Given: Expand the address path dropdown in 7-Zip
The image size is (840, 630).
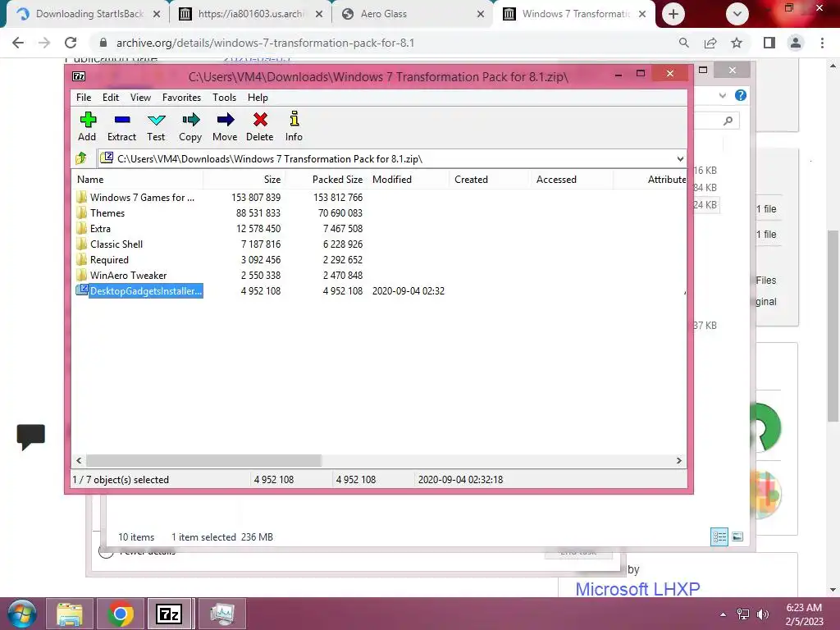Looking at the screenshot, I should pyautogui.click(x=680, y=158).
